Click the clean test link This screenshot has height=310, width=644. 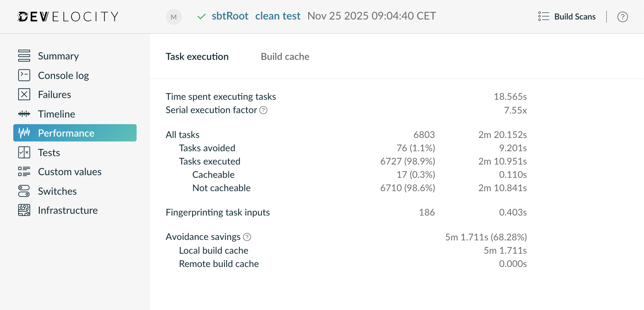tap(278, 16)
